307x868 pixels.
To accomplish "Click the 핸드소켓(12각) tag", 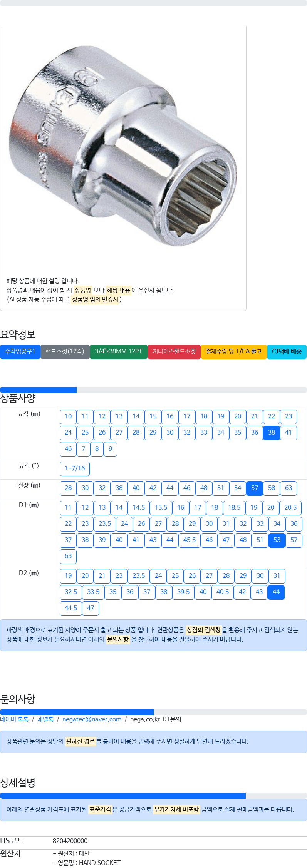I will (x=65, y=351).
